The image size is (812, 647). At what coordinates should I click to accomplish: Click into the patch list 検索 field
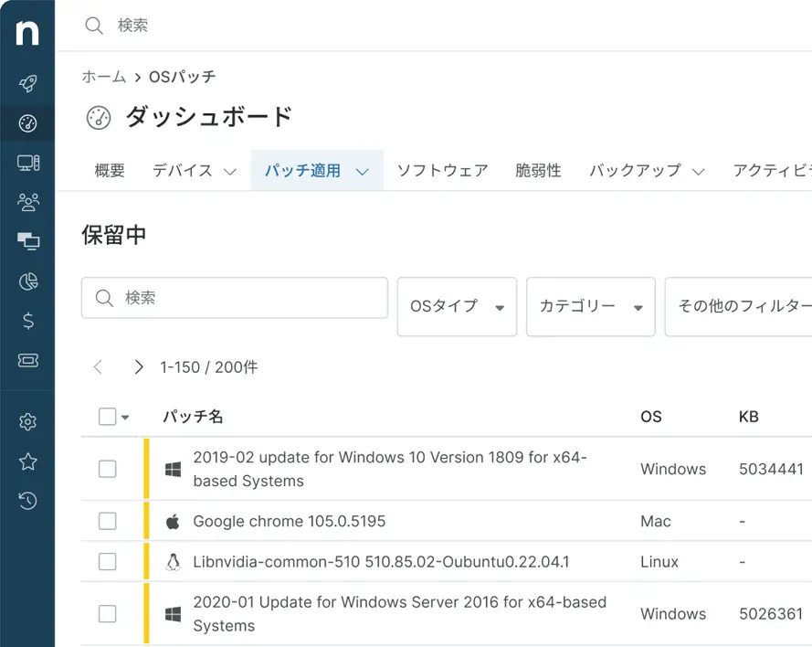click(x=235, y=298)
